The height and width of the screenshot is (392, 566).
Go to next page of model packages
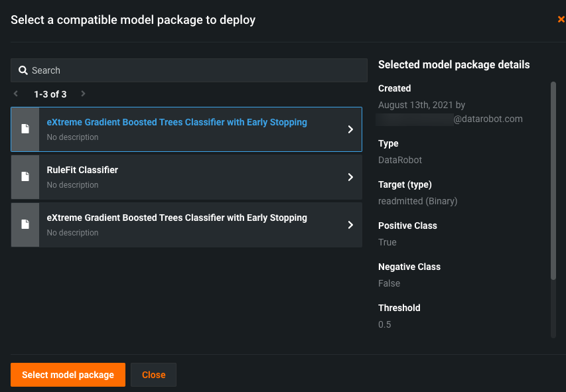point(83,94)
